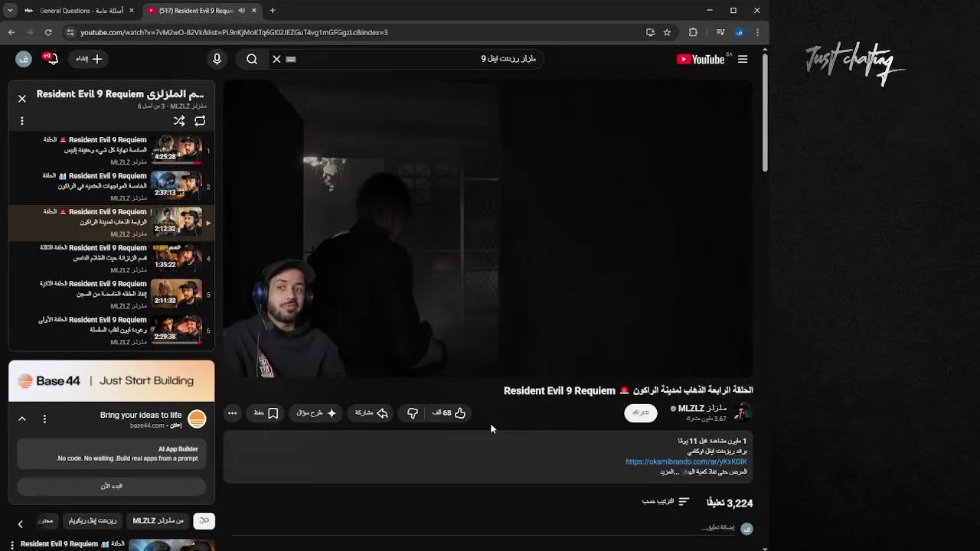Open comments sort-by menu
Viewport: 980px width, 551px height.
[x=666, y=502]
